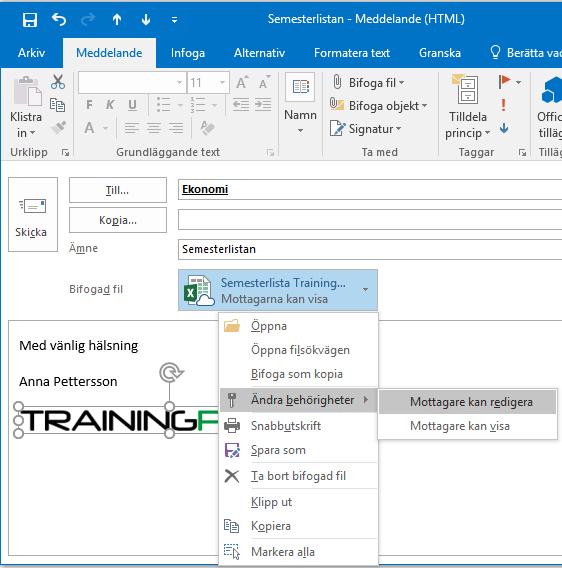562x568 pixels.
Task: Send the message with Skicka
Action: click(x=33, y=214)
